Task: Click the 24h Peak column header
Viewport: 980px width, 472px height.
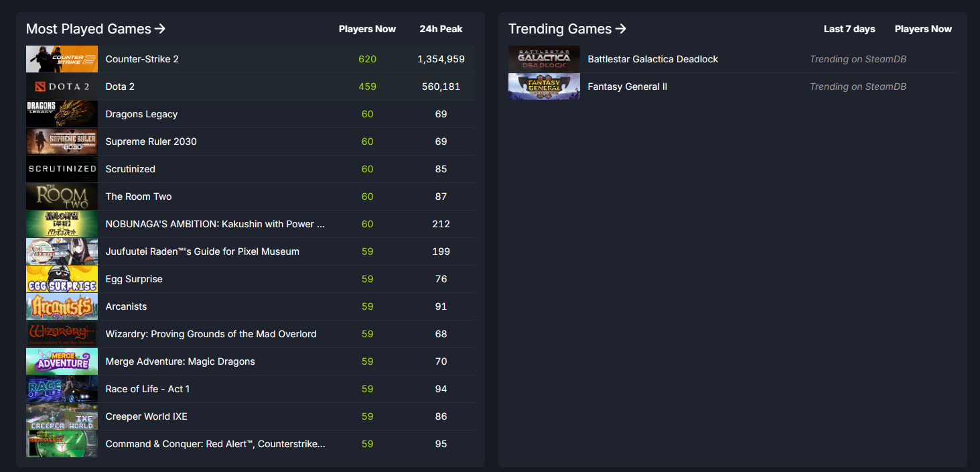Action: tap(441, 29)
